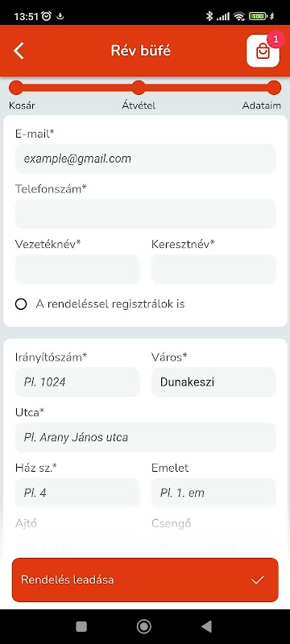Tap the Android home circle button
This screenshot has height=644, width=290.
point(143,626)
